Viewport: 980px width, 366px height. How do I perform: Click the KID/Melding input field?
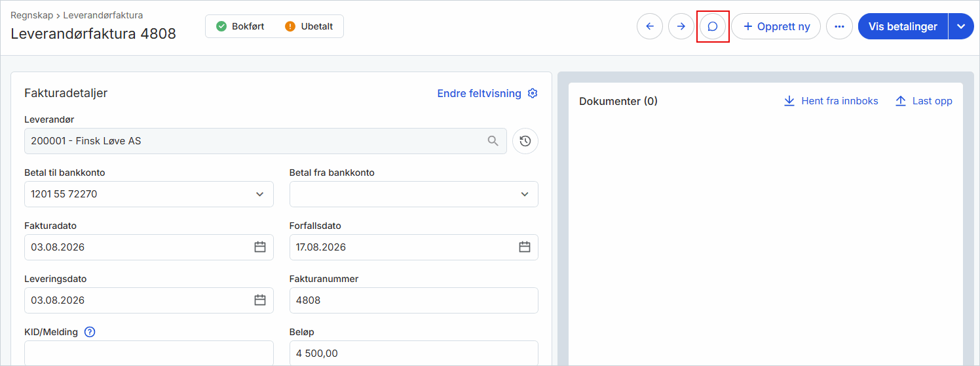point(149,353)
